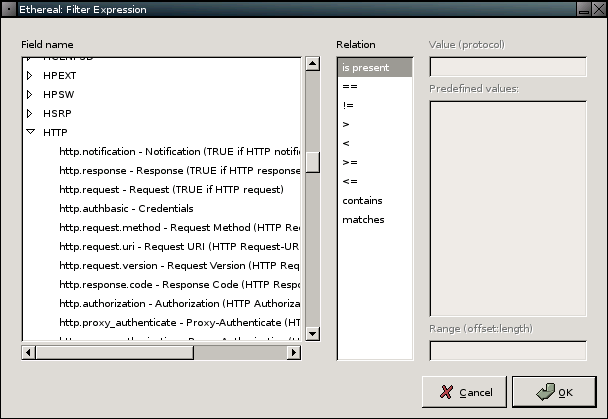Image resolution: width=608 pixels, height=419 pixels.
Task: Select http.request - Request field
Action: (171, 190)
